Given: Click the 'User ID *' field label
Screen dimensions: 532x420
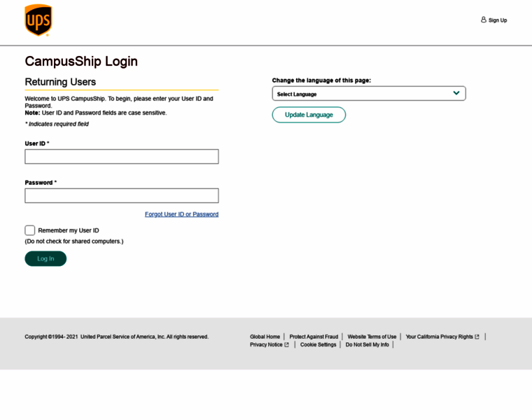Looking at the screenshot, I should point(37,143).
